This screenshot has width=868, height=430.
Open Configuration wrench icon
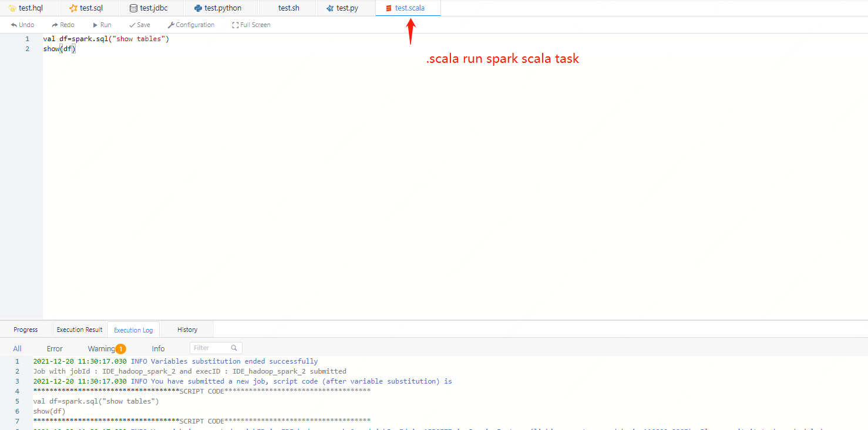[x=171, y=25]
